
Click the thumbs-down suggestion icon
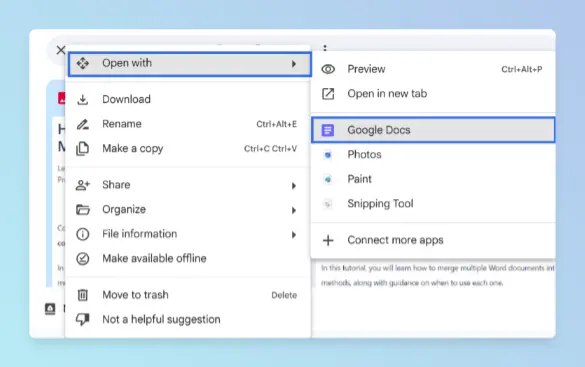click(82, 320)
